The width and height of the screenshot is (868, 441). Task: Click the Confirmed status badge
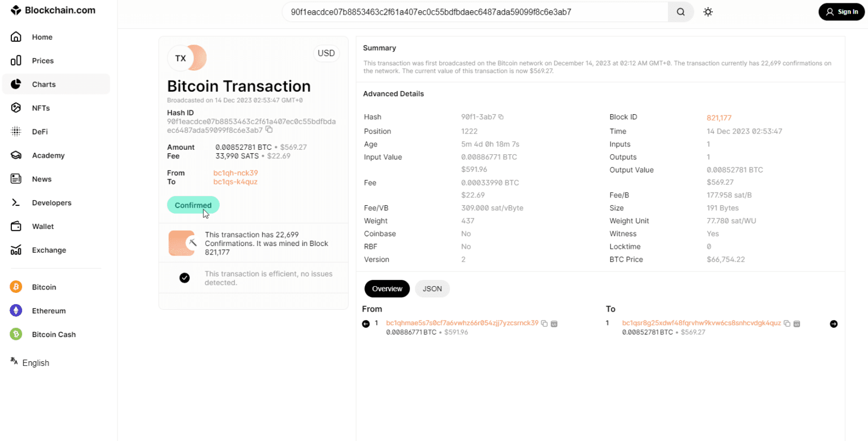click(x=193, y=205)
